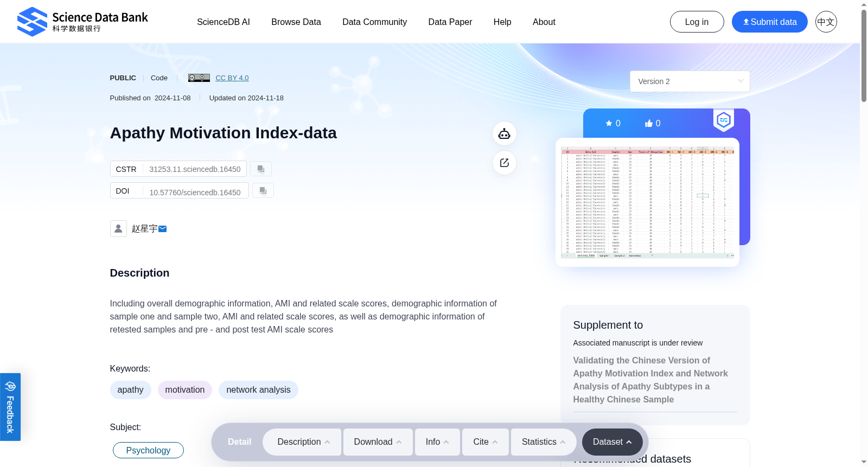Viewport: 868px width, 467px height.
Task: Click the author avatar icon
Action: coord(118,228)
